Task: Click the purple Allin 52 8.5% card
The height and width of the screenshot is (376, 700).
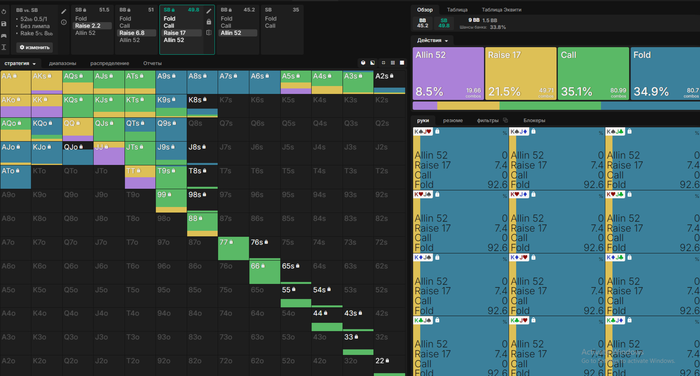Action: pyautogui.click(x=448, y=74)
